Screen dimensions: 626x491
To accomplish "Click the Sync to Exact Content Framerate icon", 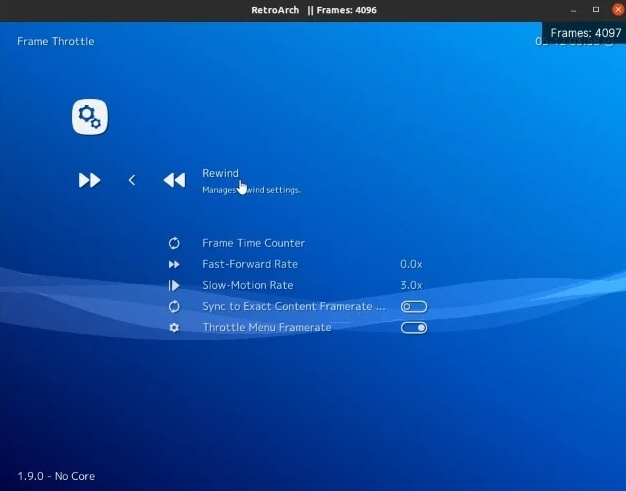I will pos(174,307).
